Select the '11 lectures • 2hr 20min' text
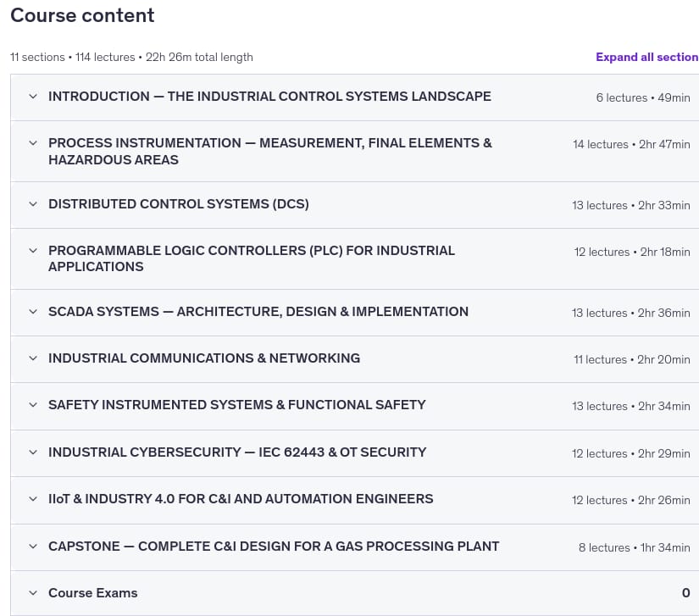Screen dimensions: 699x616 tap(632, 359)
